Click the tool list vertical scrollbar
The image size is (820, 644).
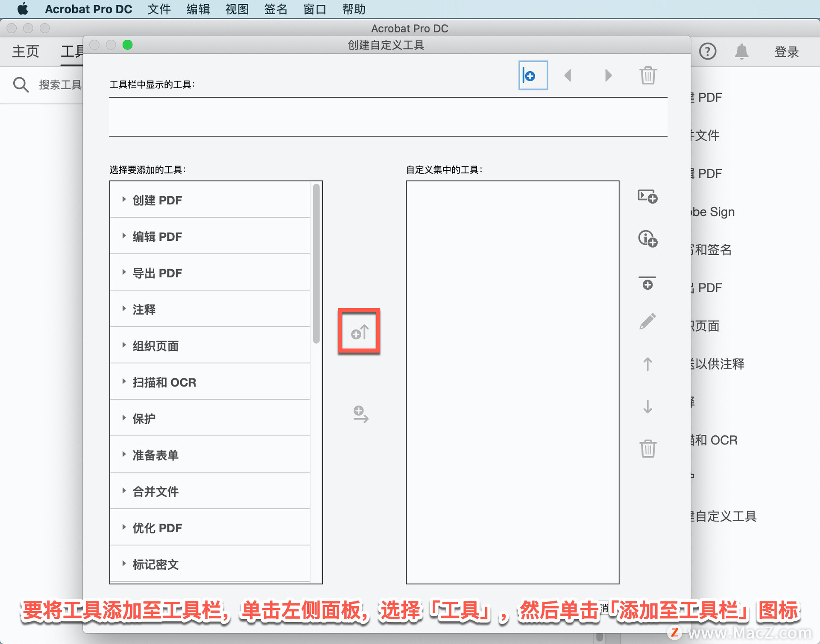point(316,263)
